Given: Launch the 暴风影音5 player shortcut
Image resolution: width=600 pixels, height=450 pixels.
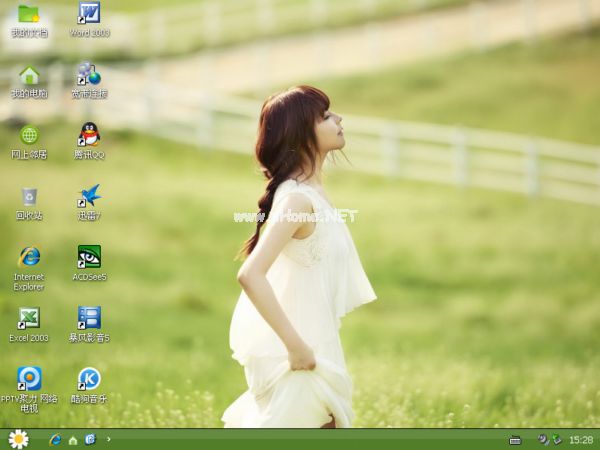Looking at the screenshot, I should point(89,318).
